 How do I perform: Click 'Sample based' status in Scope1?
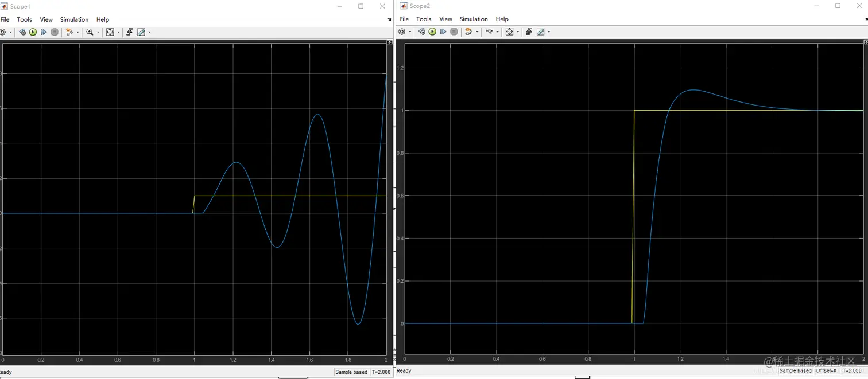pyautogui.click(x=351, y=372)
